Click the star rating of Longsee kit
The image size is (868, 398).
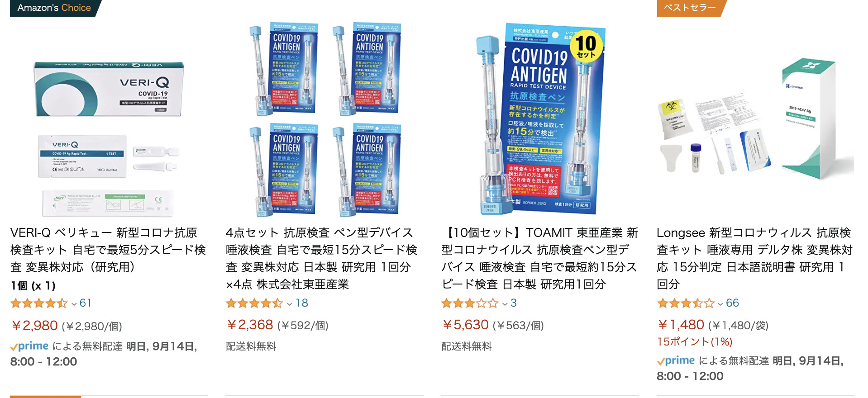(x=686, y=303)
